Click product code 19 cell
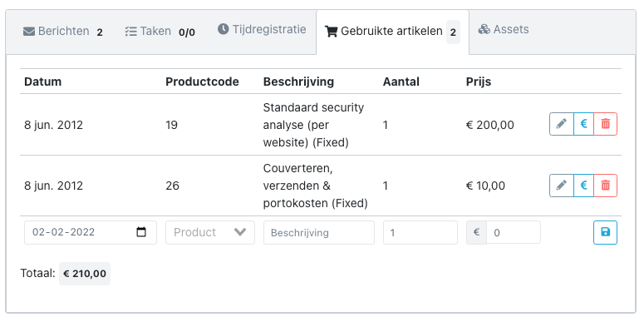Viewport: 644px width, 317px height. click(x=172, y=125)
